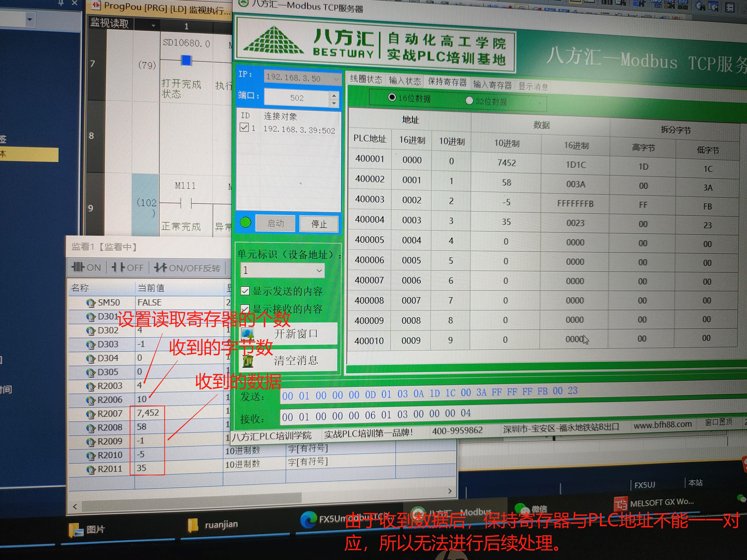Switch to the 线圈状态 tab
The width and height of the screenshot is (747, 560).
point(366,80)
